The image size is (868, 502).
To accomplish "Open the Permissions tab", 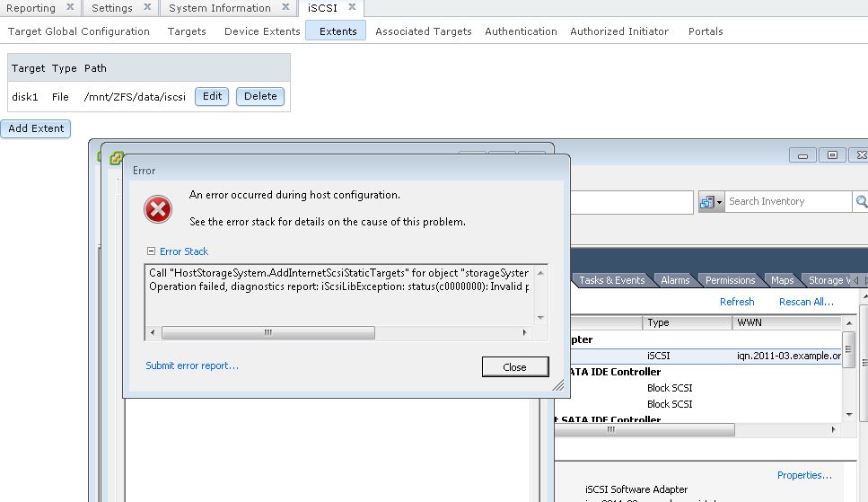I will (730, 280).
